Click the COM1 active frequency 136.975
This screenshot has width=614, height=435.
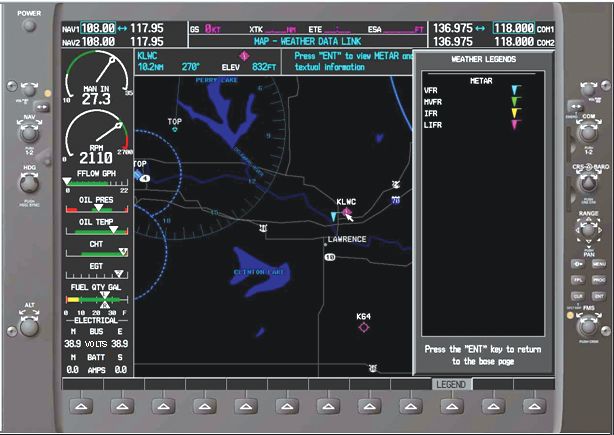(453, 28)
